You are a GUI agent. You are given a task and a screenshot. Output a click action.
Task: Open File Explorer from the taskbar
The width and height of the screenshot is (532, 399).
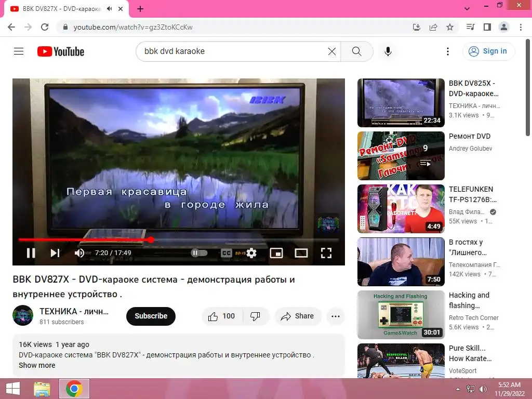coord(42,389)
